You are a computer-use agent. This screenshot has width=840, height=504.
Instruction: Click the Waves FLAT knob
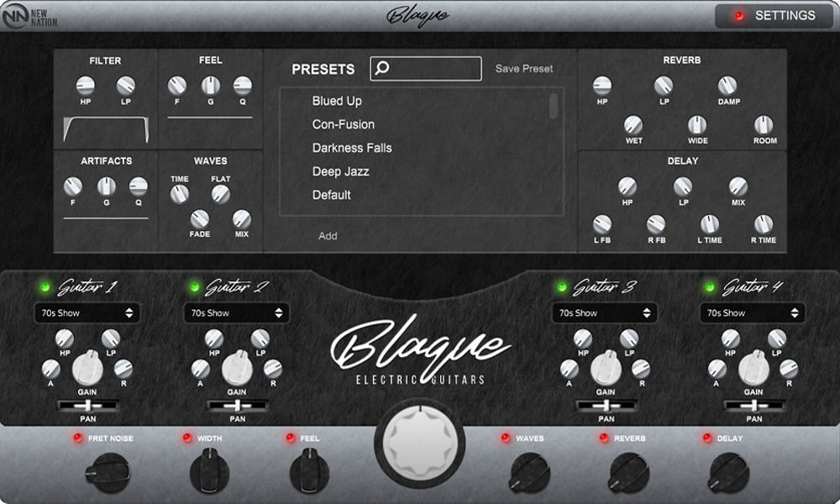pos(221,194)
